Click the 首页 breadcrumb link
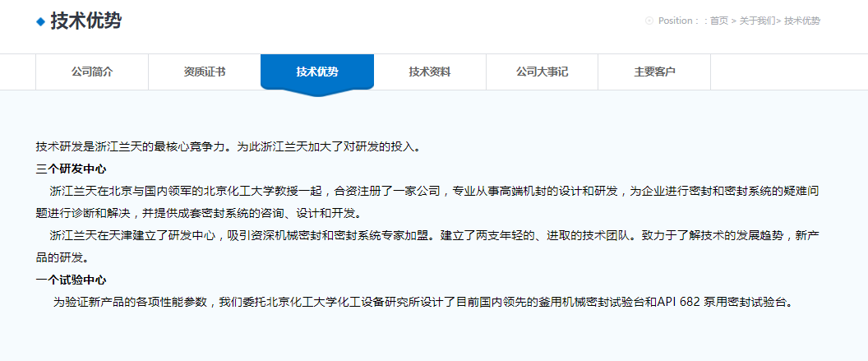This screenshot has width=868, height=361. (719, 21)
